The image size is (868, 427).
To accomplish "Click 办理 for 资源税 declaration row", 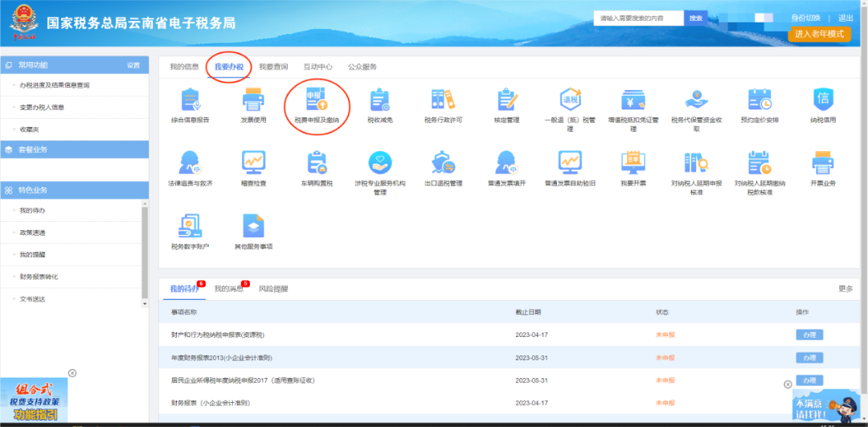I will [809, 335].
